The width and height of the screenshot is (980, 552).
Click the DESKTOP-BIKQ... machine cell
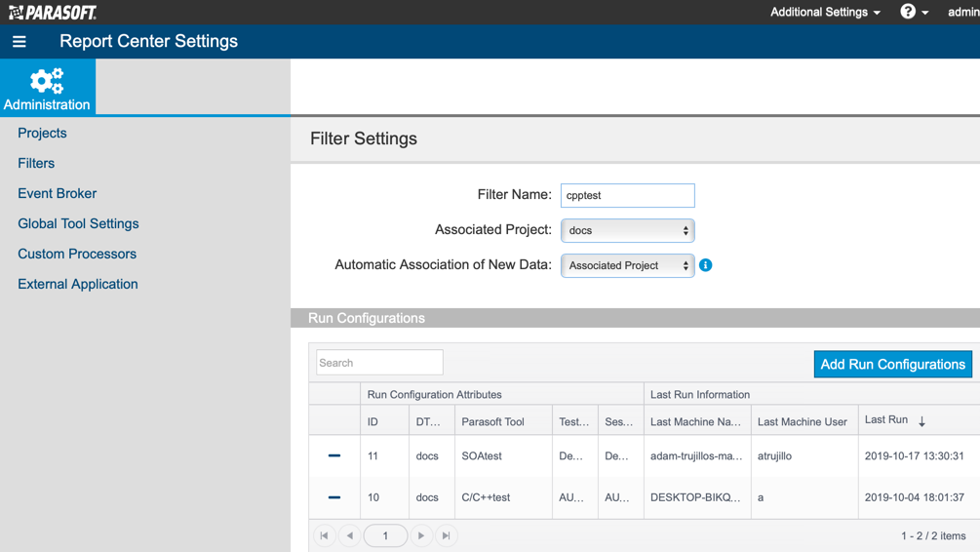tap(697, 497)
